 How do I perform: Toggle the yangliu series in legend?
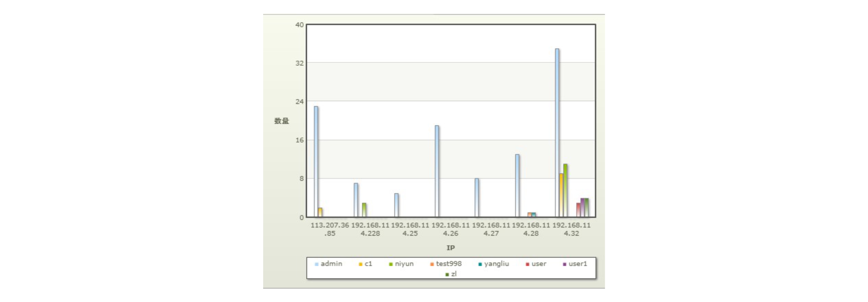tap(493, 264)
